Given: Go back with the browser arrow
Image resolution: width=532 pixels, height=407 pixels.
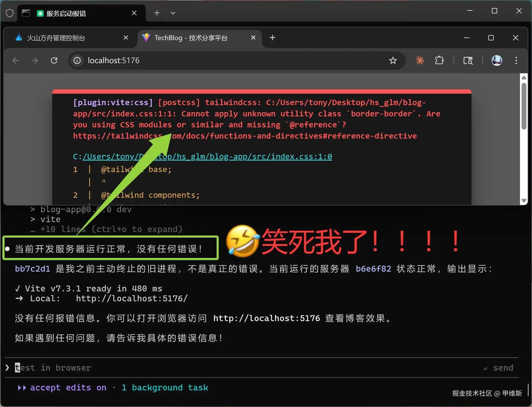Looking at the screenshot, I should 16,60.
